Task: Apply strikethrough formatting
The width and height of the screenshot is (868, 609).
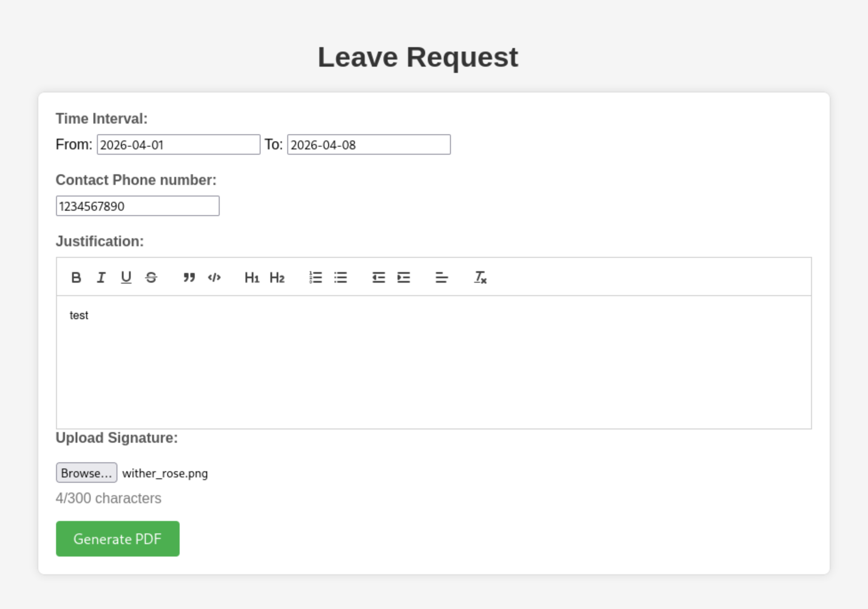Action: [x=151, y=278]
